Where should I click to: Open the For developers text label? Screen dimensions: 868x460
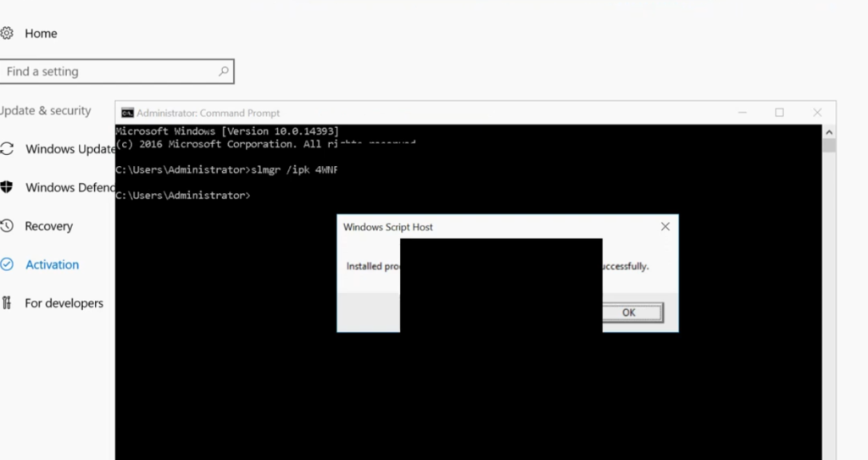pos(64,303)
